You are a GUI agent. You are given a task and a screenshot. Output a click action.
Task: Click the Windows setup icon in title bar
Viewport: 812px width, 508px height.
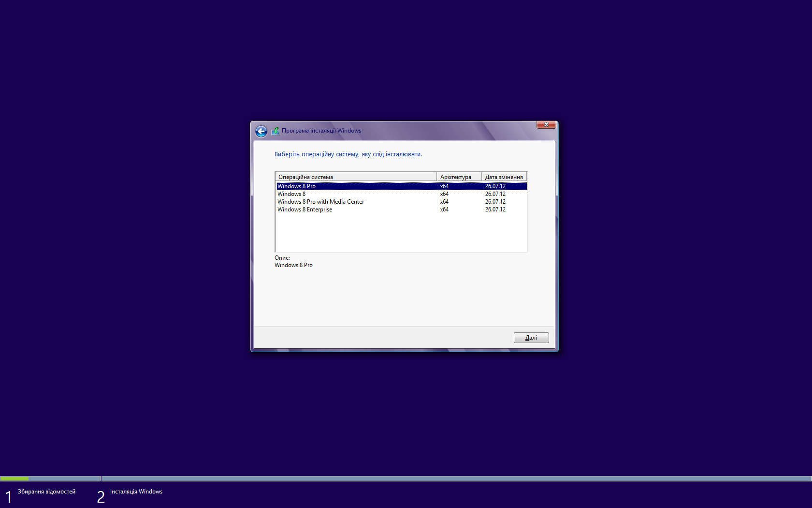(275, 131)
